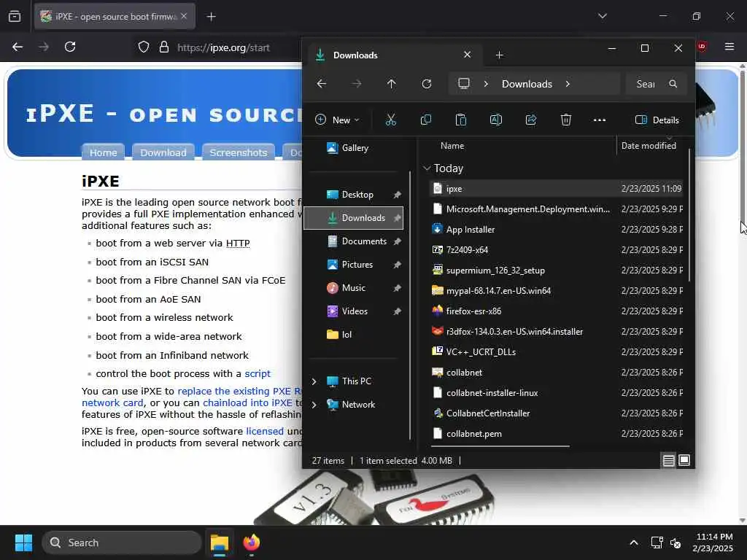The height and width of the screenshot is (560, 747).
Task: Click the Rename icon in File Explorer toolbar
Action: (496, 120)
